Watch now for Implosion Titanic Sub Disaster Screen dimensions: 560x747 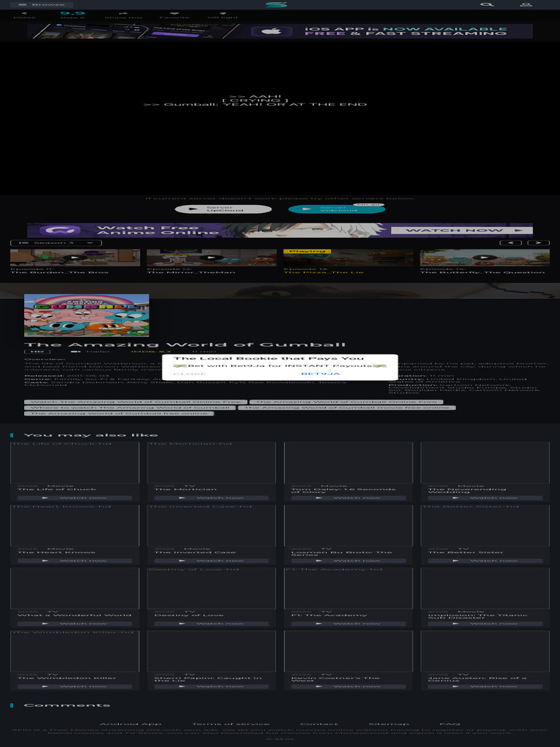pyautogui.click(x=485, y=624)
